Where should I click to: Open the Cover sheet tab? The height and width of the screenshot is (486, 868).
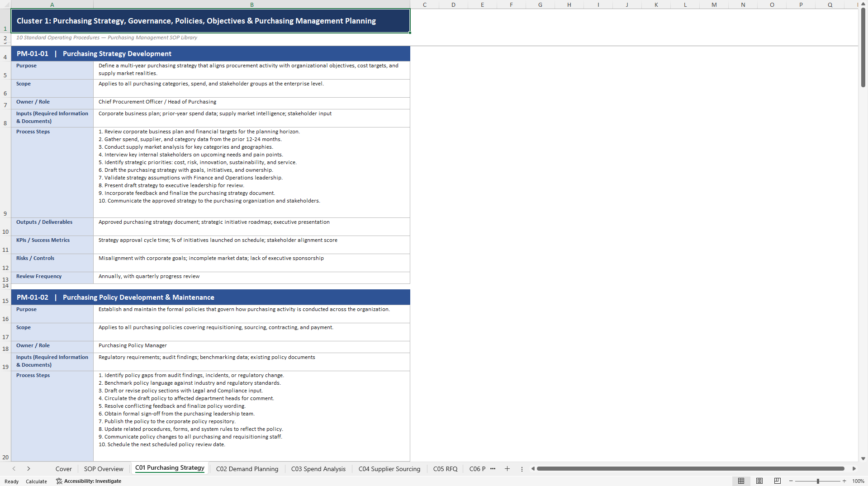pyautogui.click(x=64, y=469)
